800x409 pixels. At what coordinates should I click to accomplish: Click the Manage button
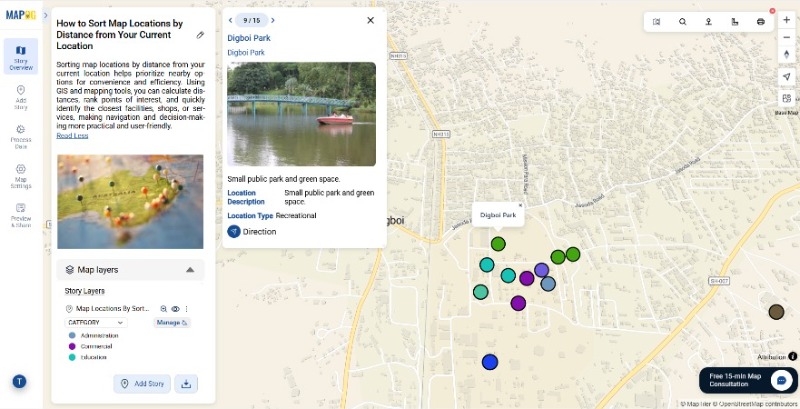[x=171, y=323]
